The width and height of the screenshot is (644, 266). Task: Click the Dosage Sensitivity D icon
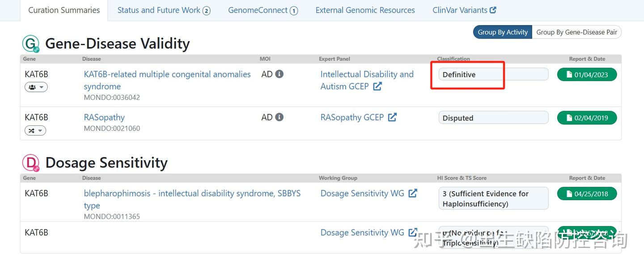click(x=31, y=163)
